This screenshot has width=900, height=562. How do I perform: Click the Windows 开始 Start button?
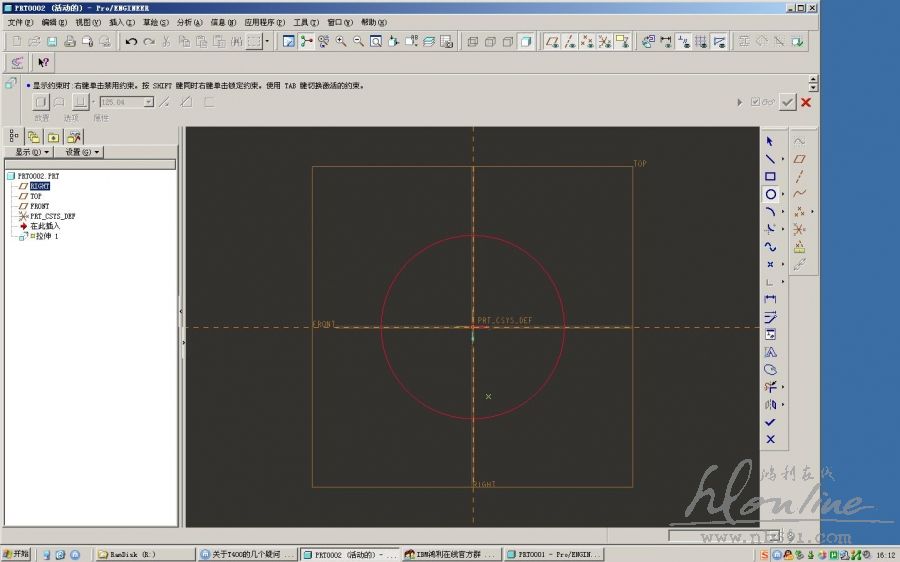(16, 554)
